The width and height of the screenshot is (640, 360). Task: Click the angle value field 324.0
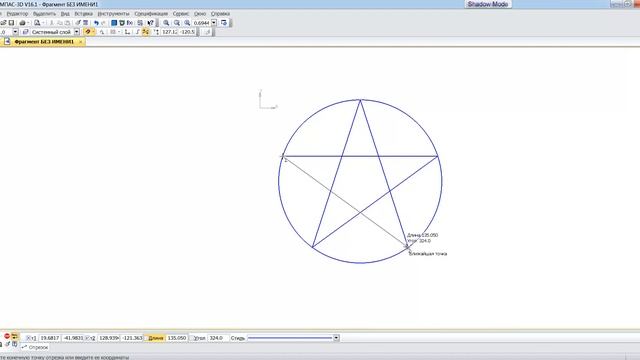coord(218,338)
